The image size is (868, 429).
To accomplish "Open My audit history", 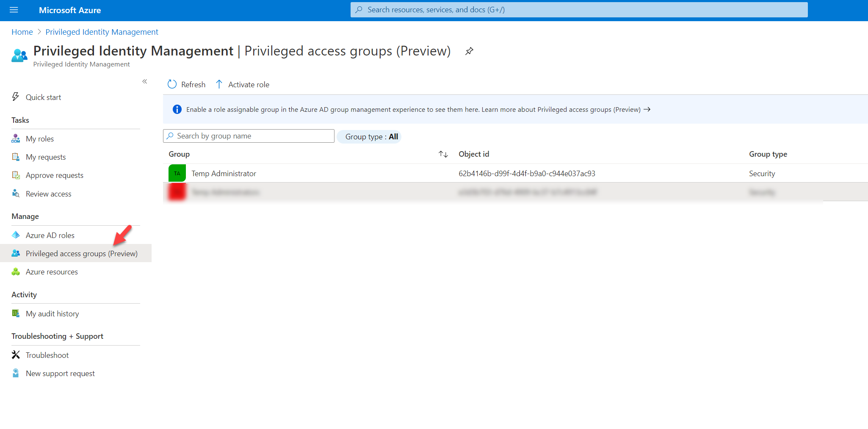I will [52, 313].
